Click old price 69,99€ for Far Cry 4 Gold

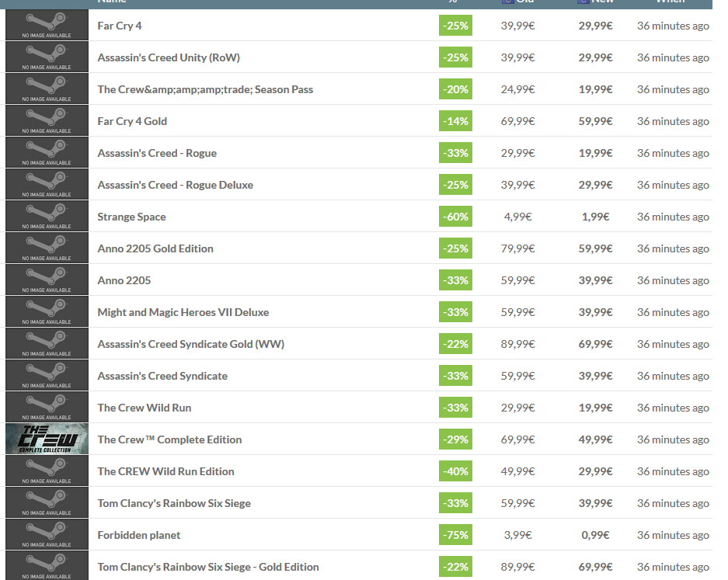[517, 121]
